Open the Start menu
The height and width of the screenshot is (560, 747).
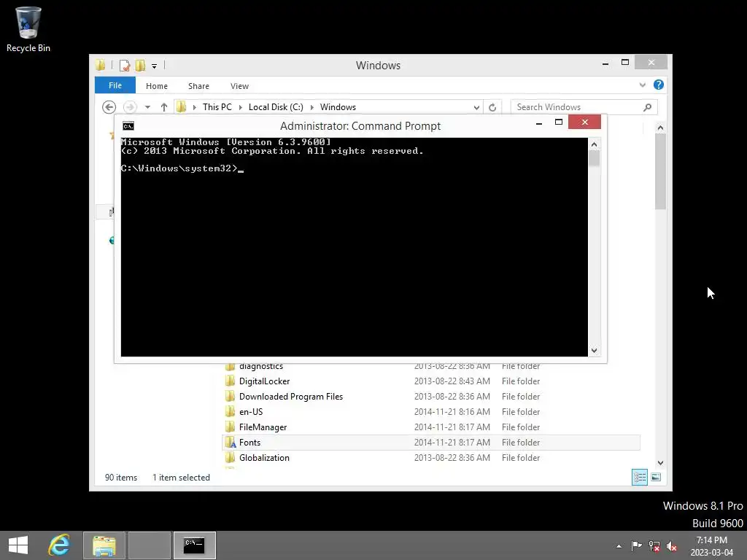pyautogui.click(x=18, y=545)
